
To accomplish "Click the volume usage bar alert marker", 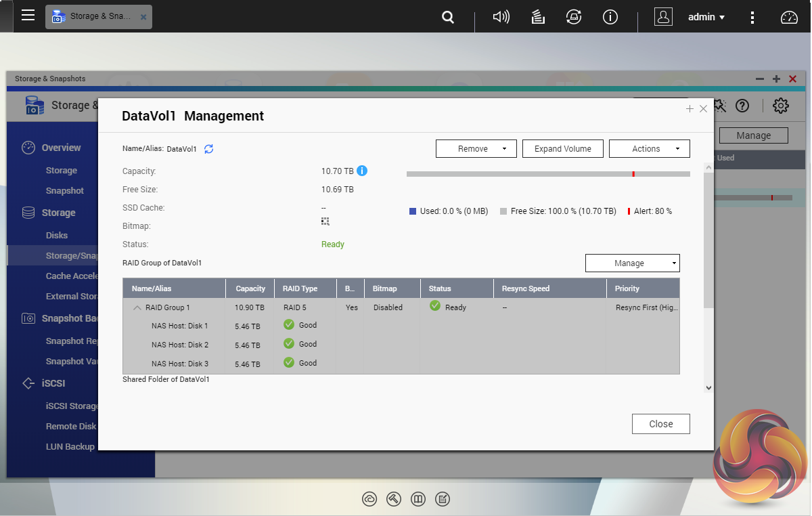I will point(633,174).
